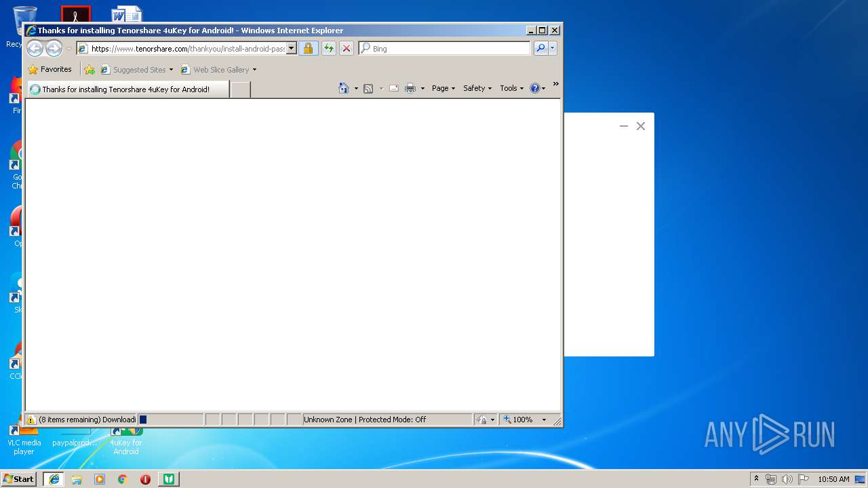The height and width of the screenshot is (488, 868).
Task: Launch Windows Media Player from taskbar
Action: tap(100, 479)
